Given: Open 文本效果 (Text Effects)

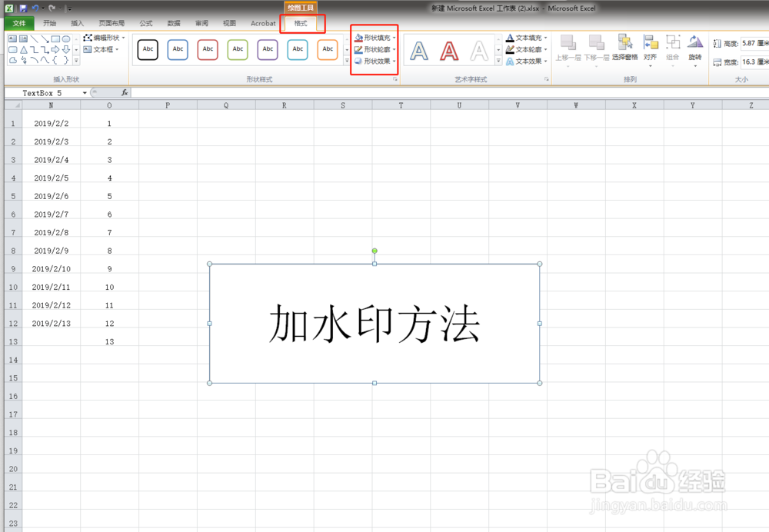Looking at the screenshot, I should click(510, 61).
